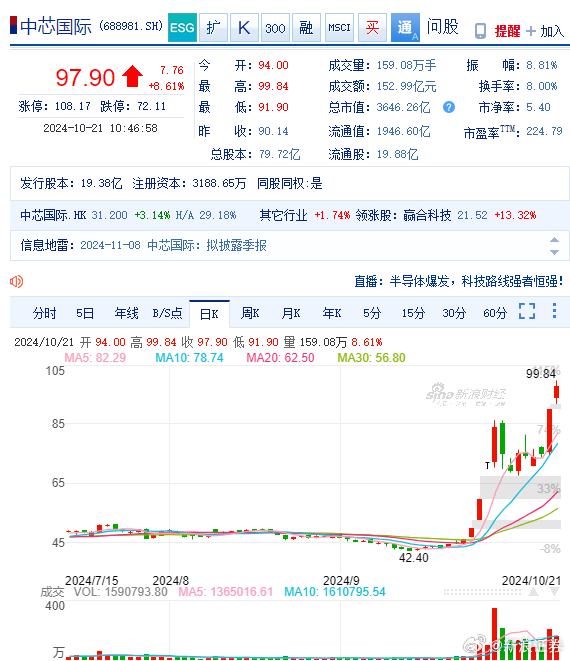Viewport: 570px width, 661px height.
Task: Click the fullscreen chart icon
Action: click(527, 311)
